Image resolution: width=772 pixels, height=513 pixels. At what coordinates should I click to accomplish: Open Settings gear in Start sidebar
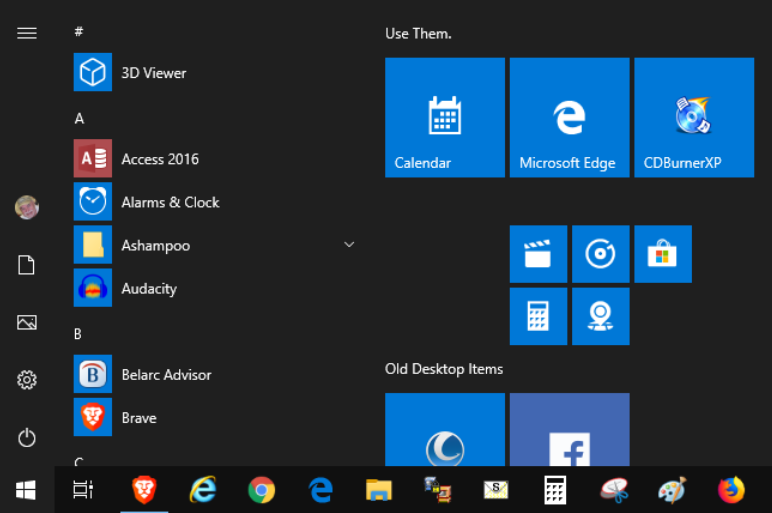pos(27,380)
